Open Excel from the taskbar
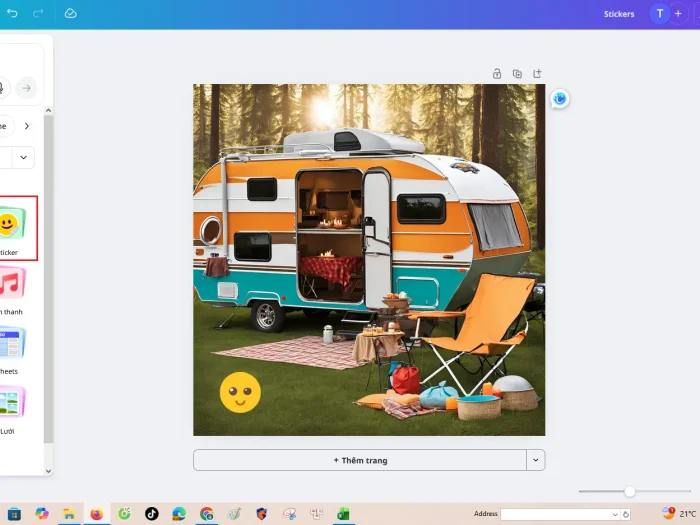 [343, 514]
